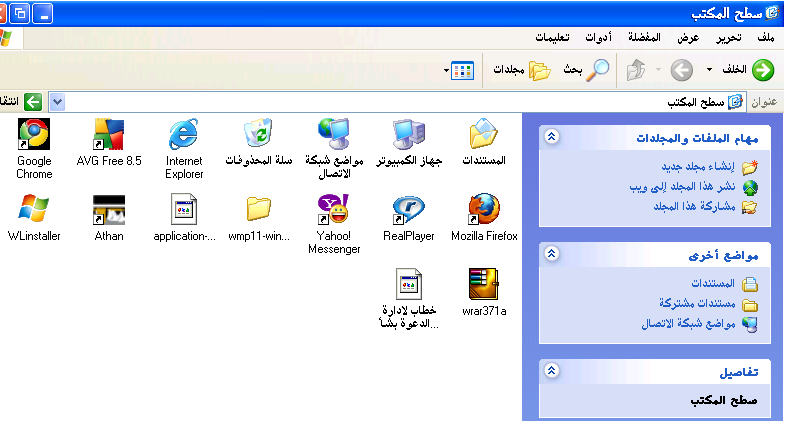This screenshot has height=421, width=788.
Task: Select the WLinstaller icon
Action: (x=34, y=208)
